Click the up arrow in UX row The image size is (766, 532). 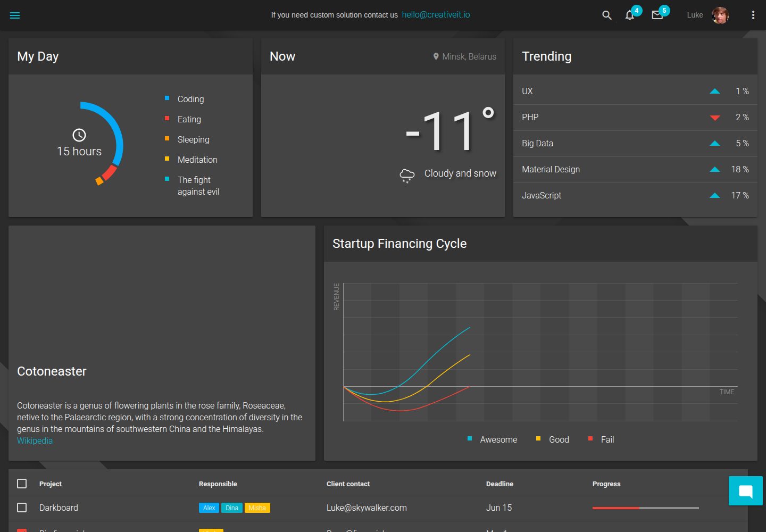(x=715, y=92)
